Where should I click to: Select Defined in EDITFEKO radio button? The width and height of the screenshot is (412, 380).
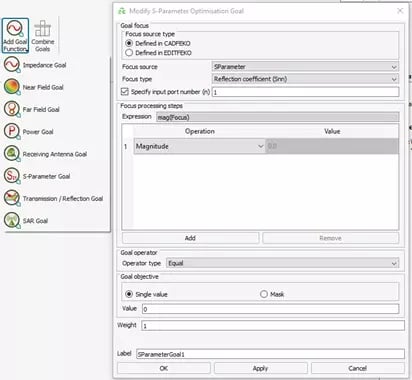pos(129,53)
